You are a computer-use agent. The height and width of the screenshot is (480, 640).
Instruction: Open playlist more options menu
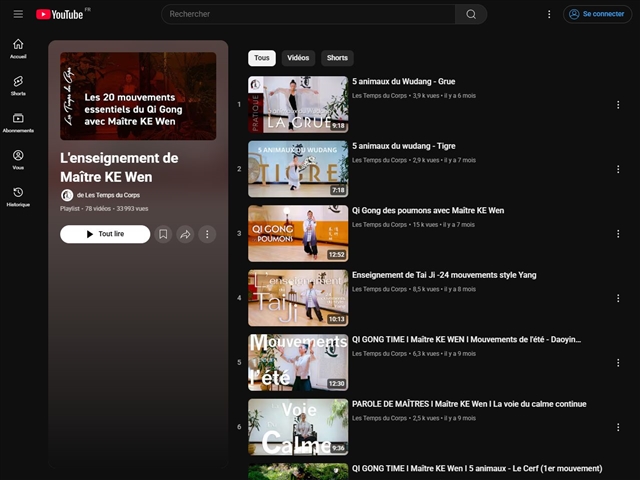207,234
